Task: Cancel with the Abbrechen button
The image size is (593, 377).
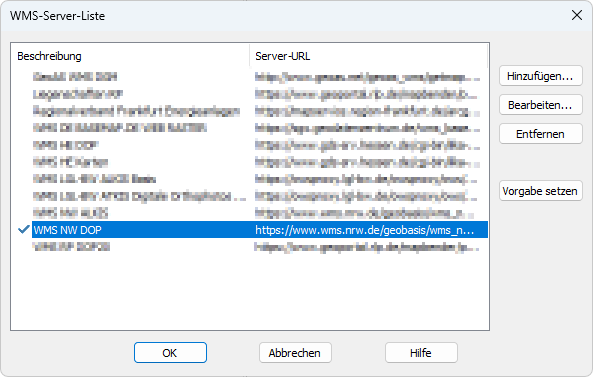Action: 295,352
